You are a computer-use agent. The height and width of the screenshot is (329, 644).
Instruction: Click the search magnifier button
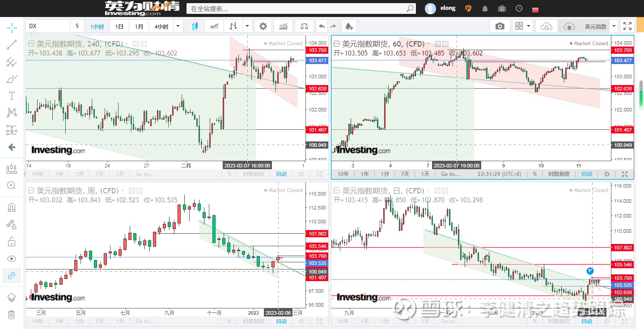tap(410, 9)
